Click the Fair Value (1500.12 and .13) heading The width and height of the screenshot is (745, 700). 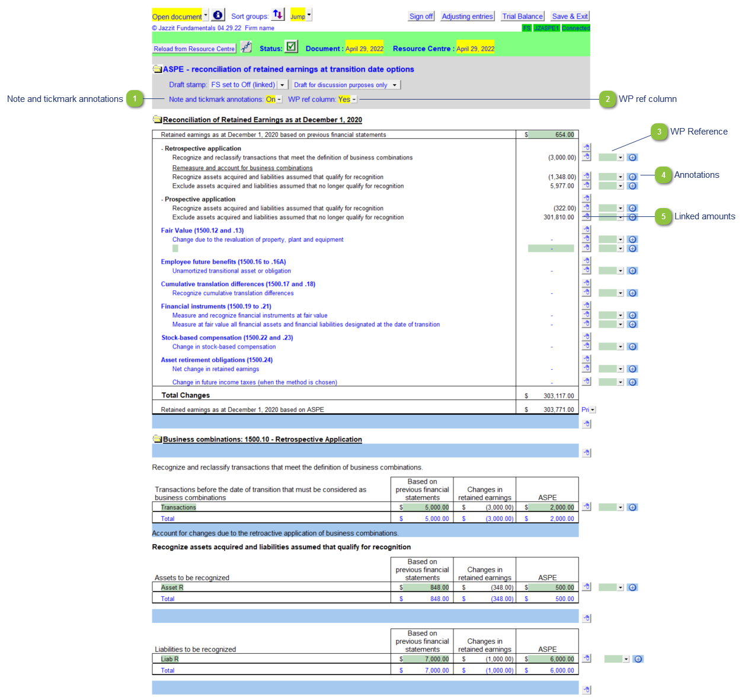[x=202, y=231]
